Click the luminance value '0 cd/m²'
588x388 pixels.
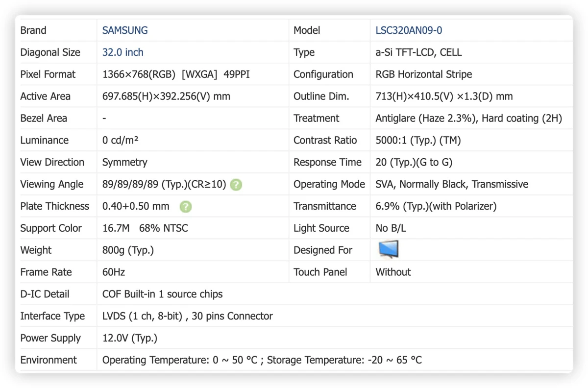(120, 141)
